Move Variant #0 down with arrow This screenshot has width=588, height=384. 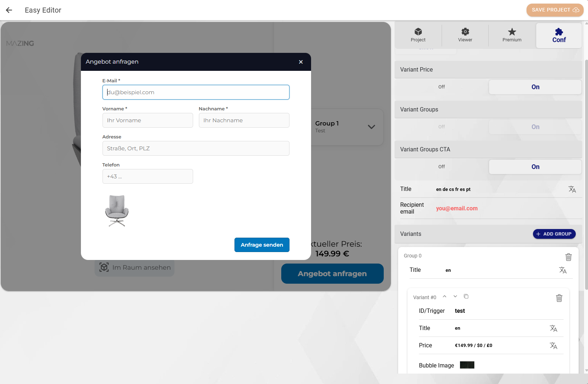click(455, 296)
